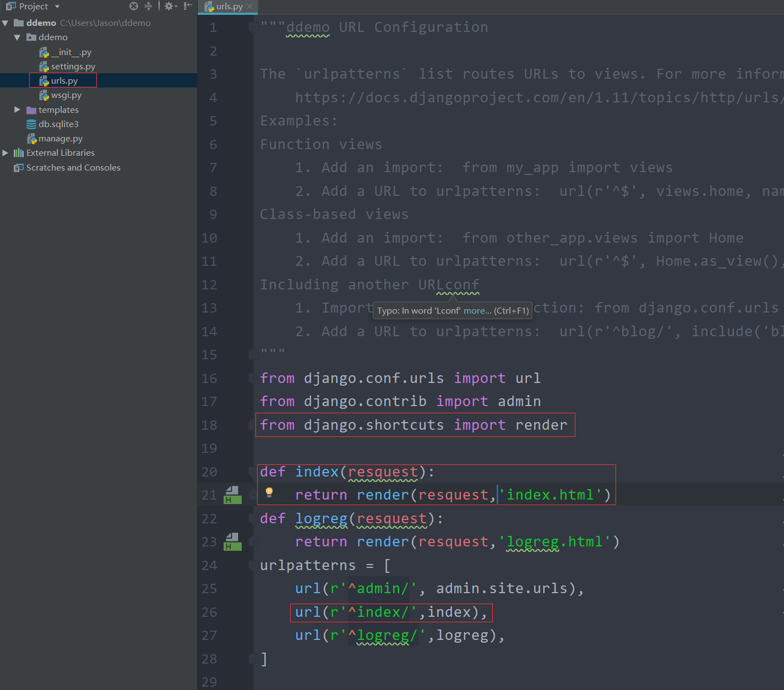Click the docs.djangoproject.com URL on line 4

(x=538, y=98)
